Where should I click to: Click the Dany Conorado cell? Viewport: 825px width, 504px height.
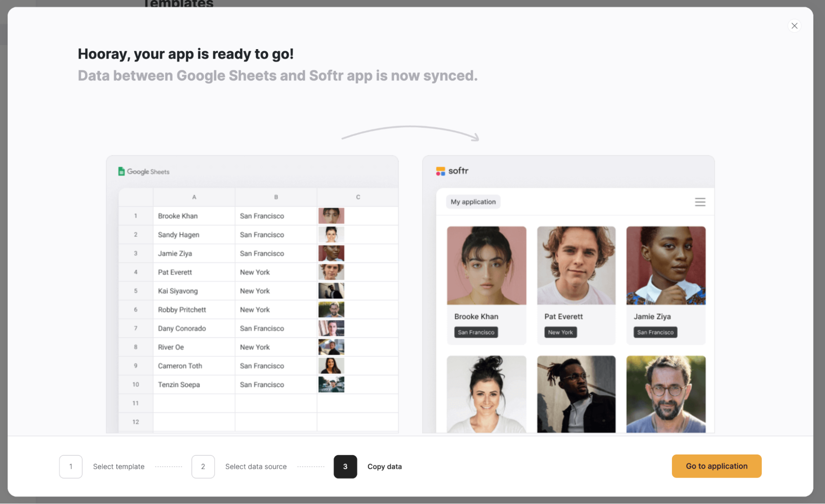pos(194,328)
